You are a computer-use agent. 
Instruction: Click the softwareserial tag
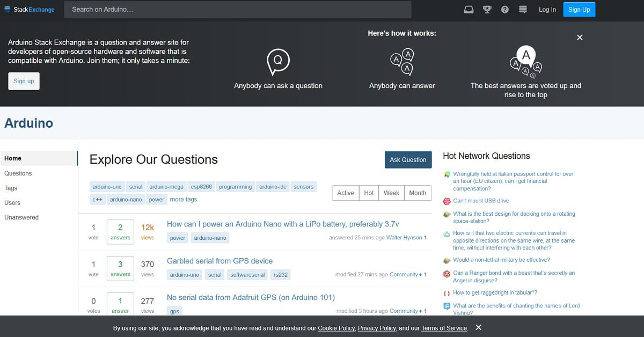247,275
